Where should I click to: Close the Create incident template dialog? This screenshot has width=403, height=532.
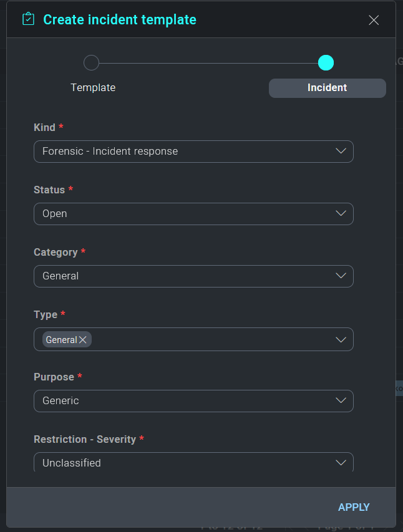pyautogui.click(x=374, y=20)
